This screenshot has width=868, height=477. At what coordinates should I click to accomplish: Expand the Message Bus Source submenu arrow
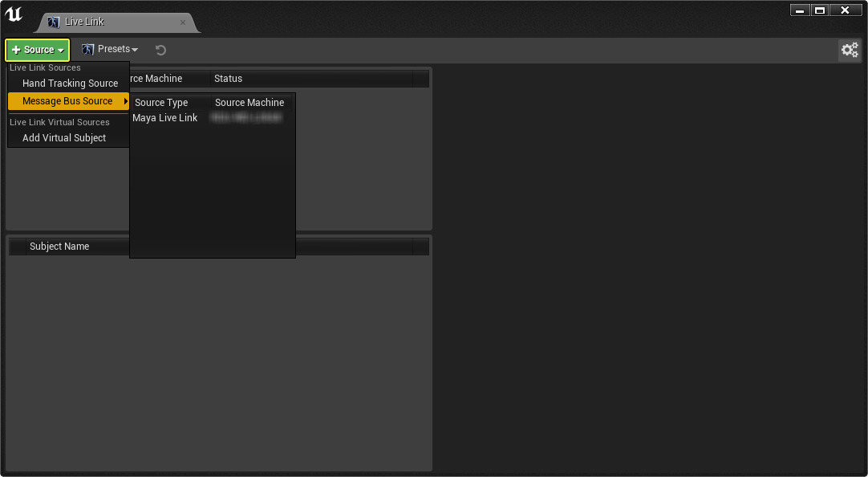(x=126, y=101)
